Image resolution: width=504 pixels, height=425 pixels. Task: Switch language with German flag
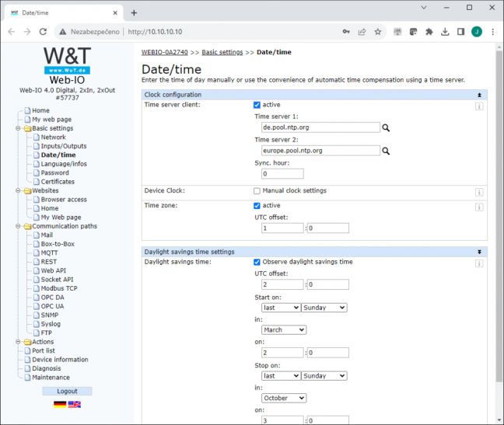point(60,405)
